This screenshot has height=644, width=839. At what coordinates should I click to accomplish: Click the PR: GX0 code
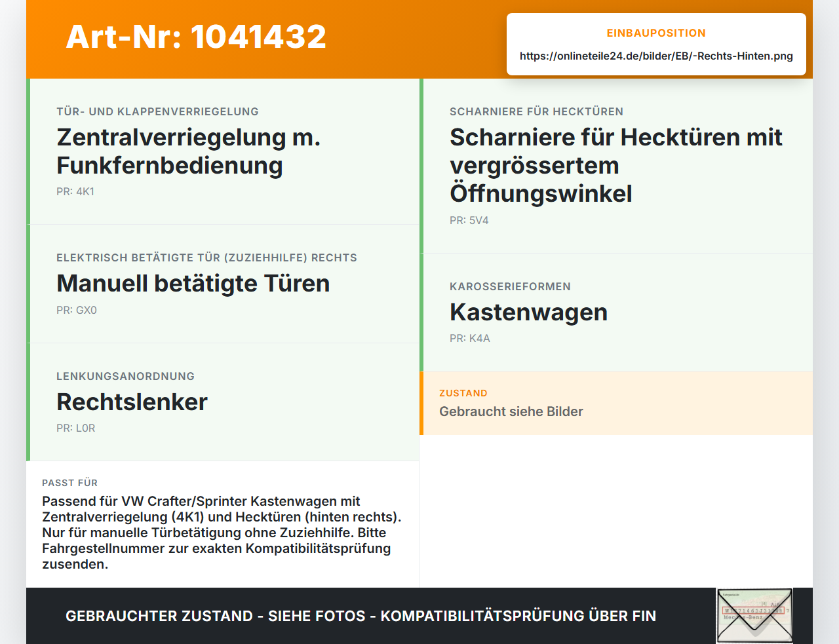coord(77,310)
